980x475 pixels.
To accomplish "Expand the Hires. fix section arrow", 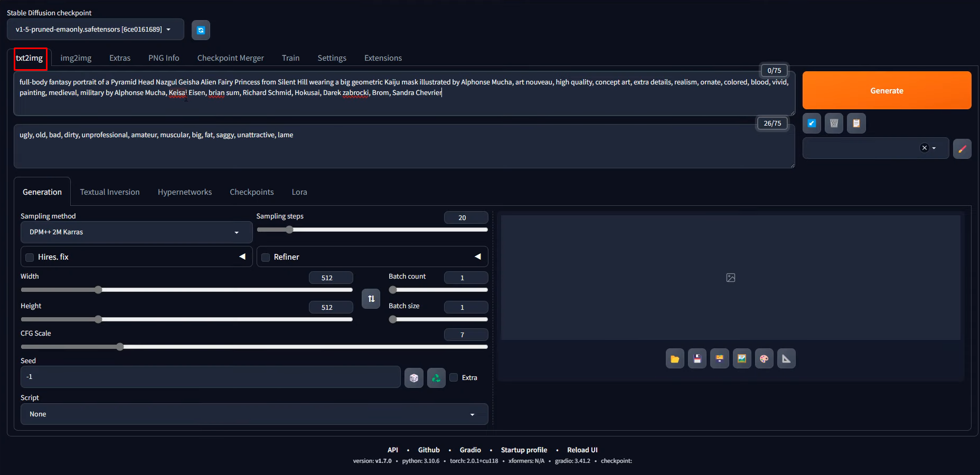I will coord(242,256).
